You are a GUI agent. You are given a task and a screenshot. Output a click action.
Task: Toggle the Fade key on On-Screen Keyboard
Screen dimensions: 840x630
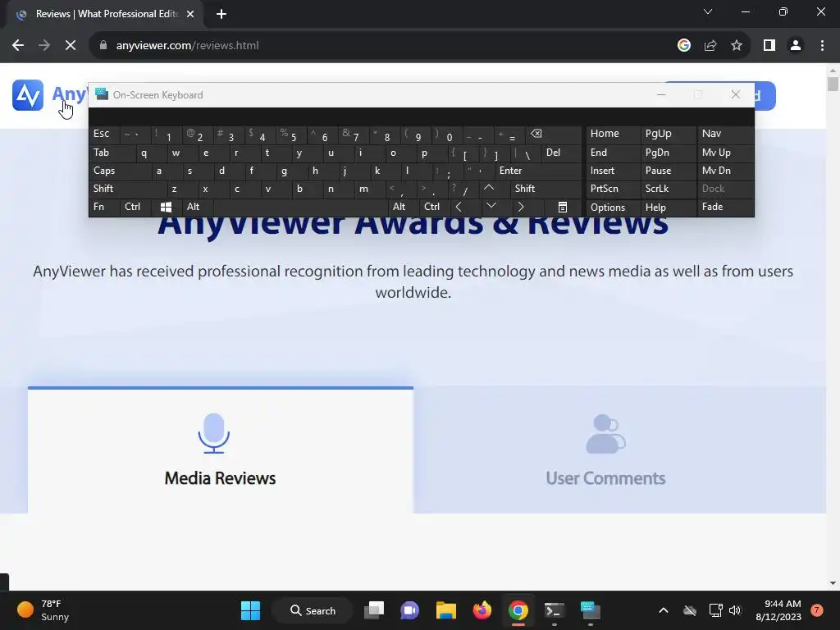point(725,208)
